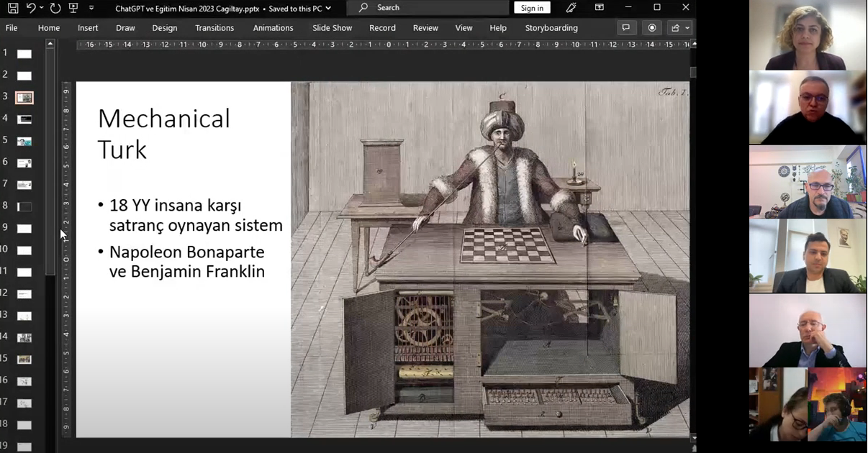The height and width of the screenshot is (453, 868).
Task: Open the undo history dropdown arrow
Action: click(41, 8)
